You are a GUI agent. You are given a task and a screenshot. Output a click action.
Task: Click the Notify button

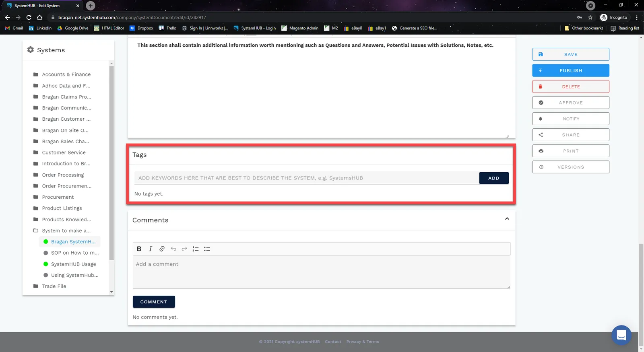coord(570,119)
